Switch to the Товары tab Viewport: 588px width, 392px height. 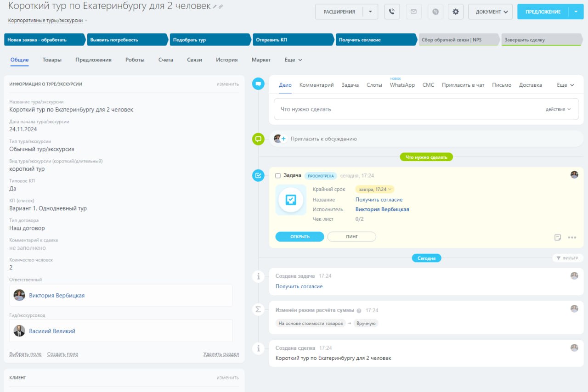52,60
